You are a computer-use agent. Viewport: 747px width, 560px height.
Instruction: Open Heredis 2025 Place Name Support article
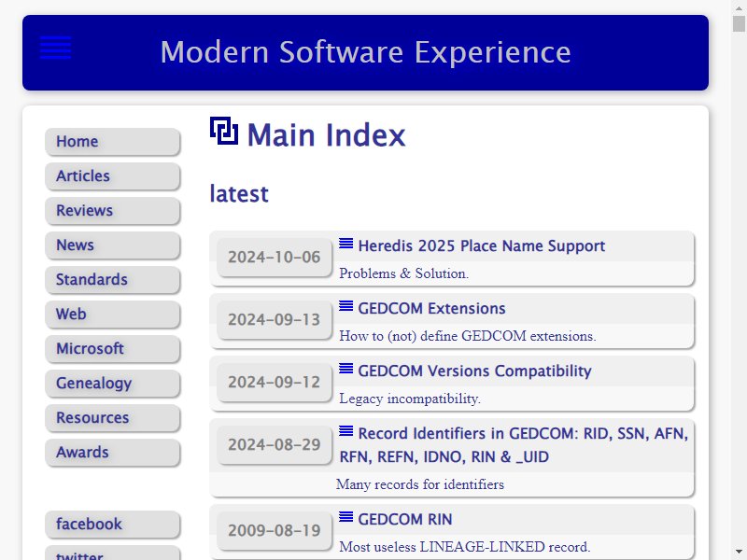(481, 245)
